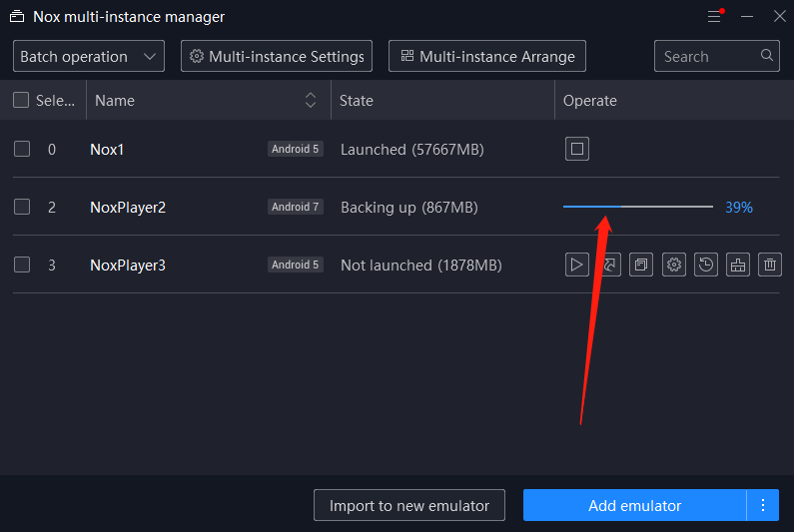Sort instances by the Name column
The image size is (794, 532).
[x=311, y=100]
